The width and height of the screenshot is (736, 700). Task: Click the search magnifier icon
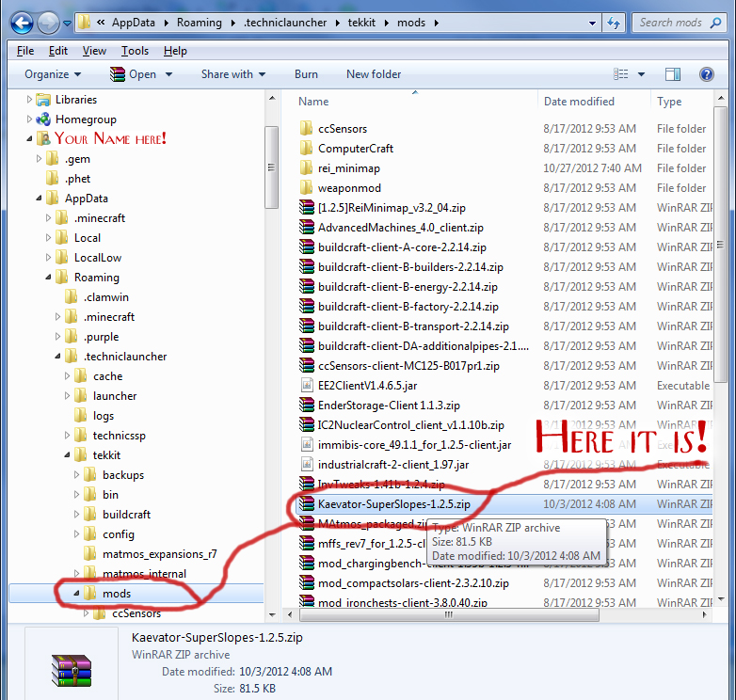coord(716,23)
